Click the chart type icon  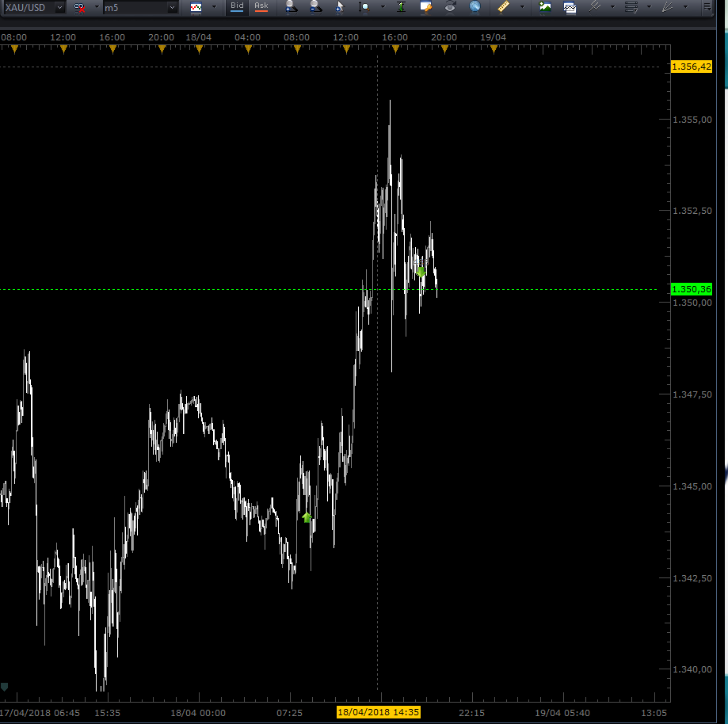pyautogui.click(x=196, y=7)
